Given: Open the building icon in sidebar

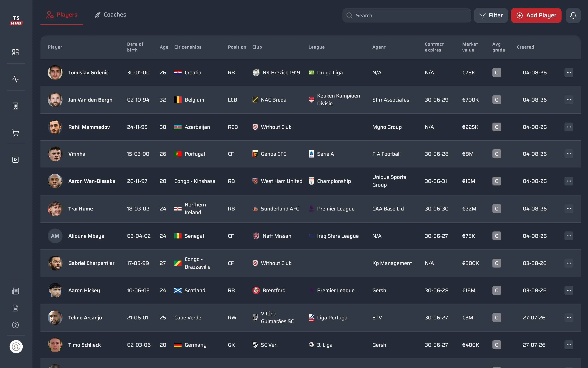Looking at the screenshot, I should (x=15, y=106).
